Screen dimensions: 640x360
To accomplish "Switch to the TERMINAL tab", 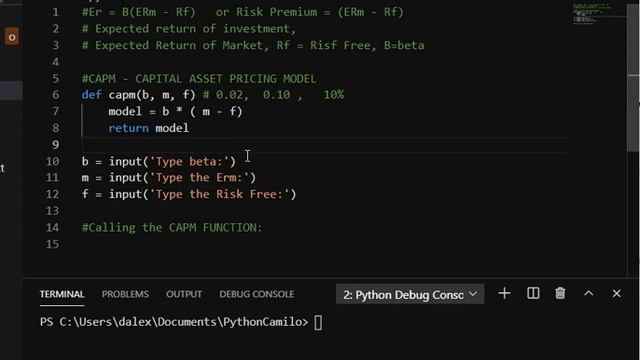I will pyautogui.click(x=62, y=294).
